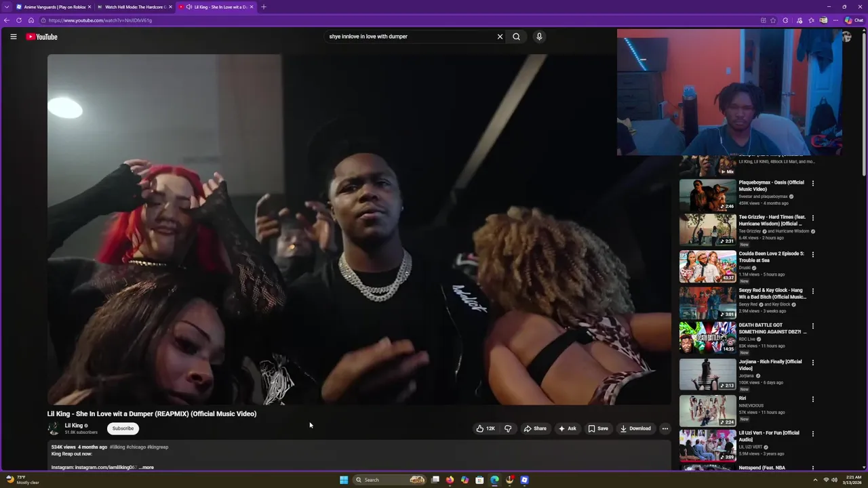Open options menu for Jorjiana video
Image resolution: width=868 pixels, height=488 pixels.
pos(813,363)
